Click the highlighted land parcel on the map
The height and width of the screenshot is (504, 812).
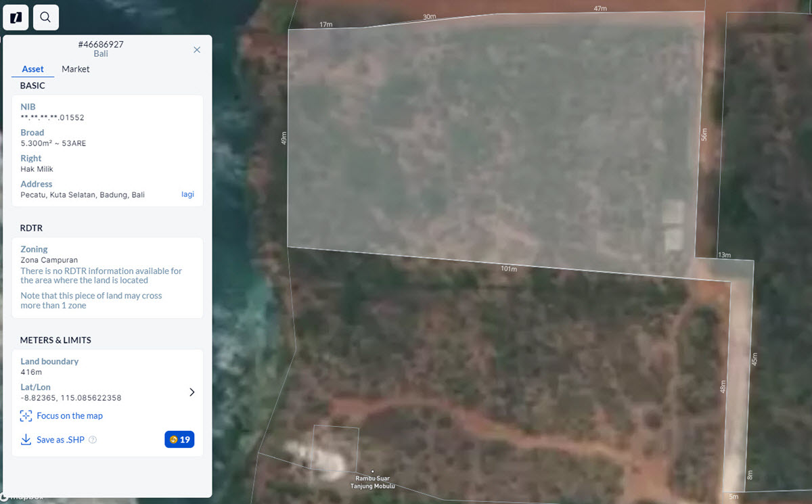click(494, 142)
